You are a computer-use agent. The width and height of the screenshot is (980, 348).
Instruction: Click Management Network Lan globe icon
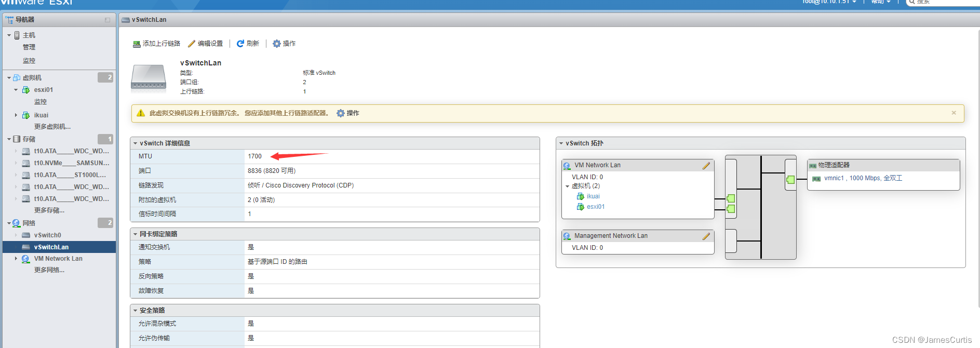(x=567, y=236)
